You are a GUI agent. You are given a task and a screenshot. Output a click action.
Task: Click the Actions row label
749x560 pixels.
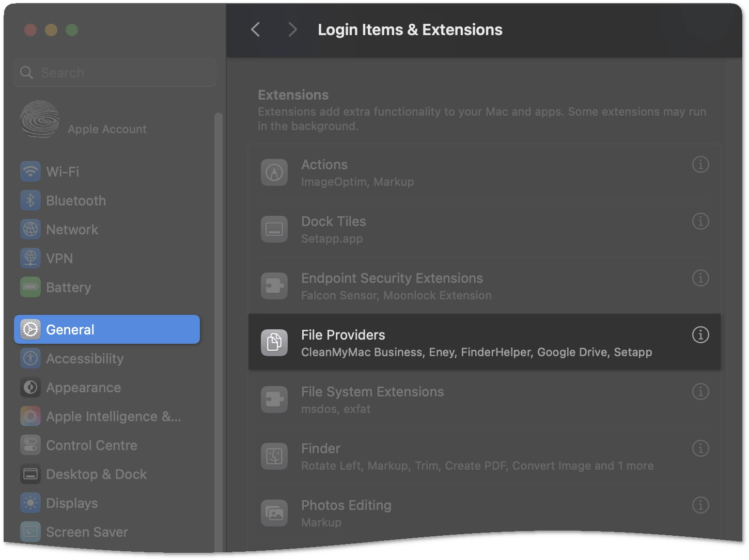[324, 165]
